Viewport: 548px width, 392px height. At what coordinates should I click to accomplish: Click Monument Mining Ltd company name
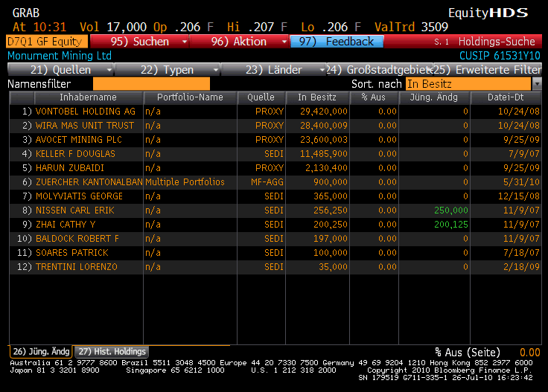coord(60,56)
